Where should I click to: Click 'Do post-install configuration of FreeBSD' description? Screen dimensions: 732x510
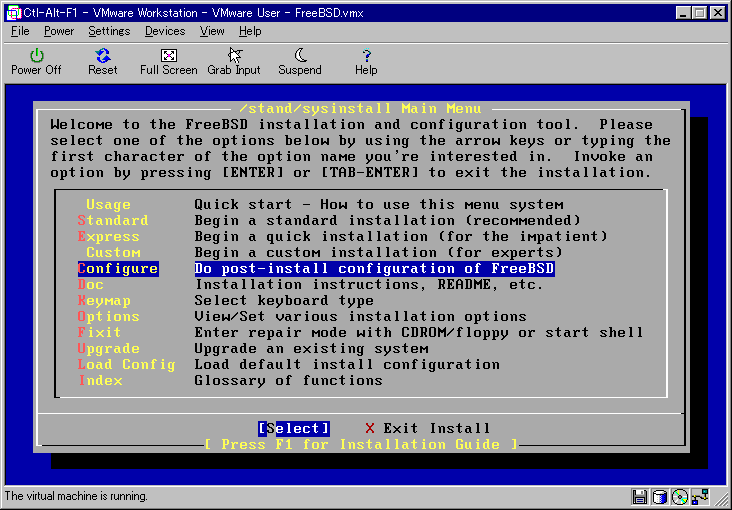coord(374,269)
